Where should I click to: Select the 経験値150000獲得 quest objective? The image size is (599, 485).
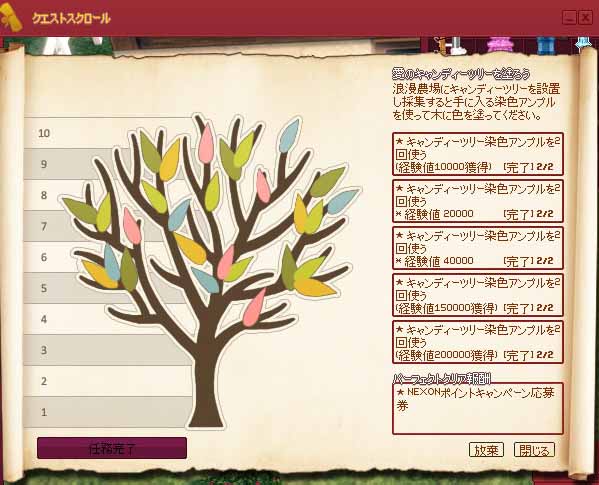tap(478, 295)
